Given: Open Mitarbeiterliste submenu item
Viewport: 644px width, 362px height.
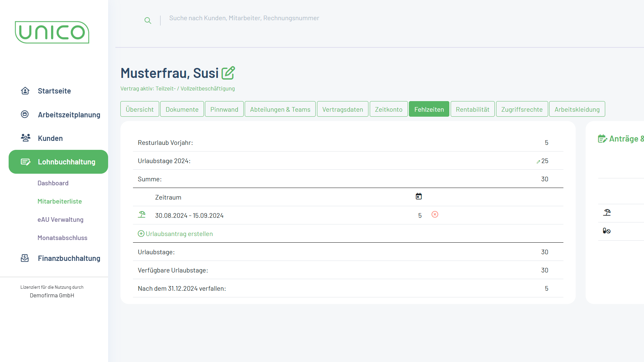Looking at the screenshot, I should click(60, 201).
